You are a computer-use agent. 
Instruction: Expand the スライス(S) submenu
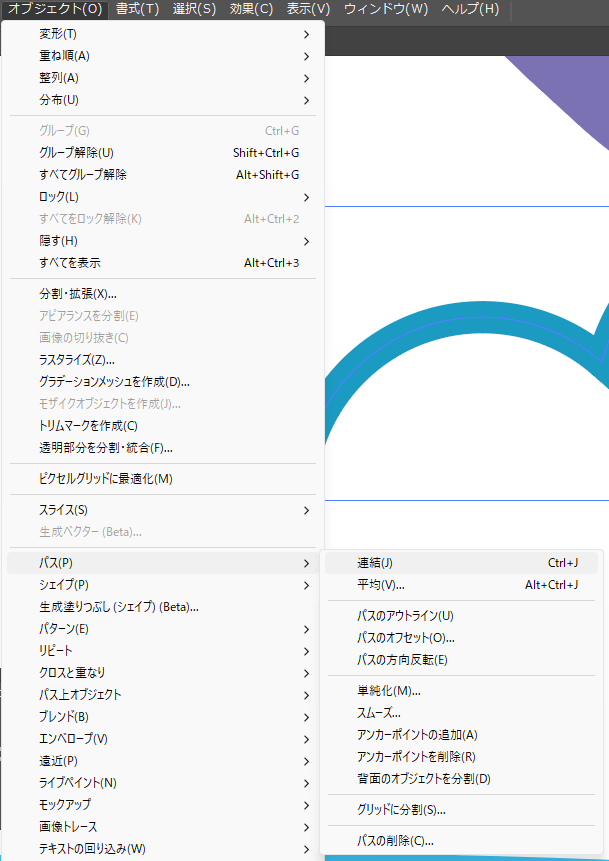point(63,510)
